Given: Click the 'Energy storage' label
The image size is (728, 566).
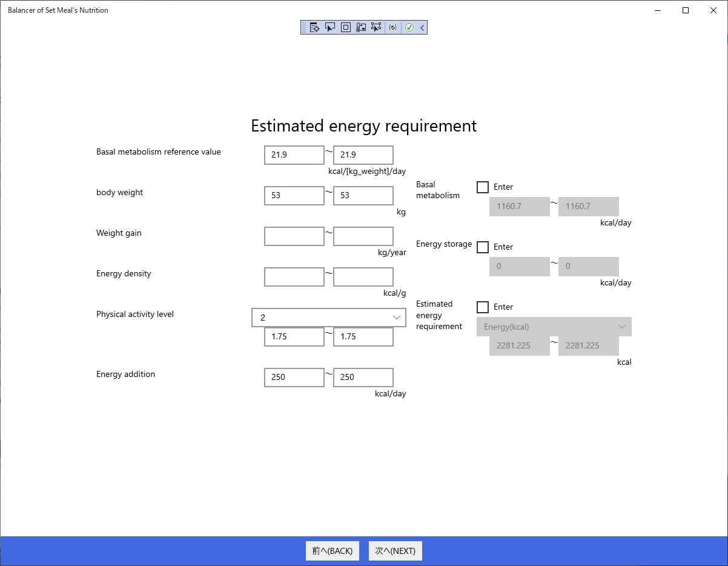Looking at the screenshot, I should tap(444, 244).
